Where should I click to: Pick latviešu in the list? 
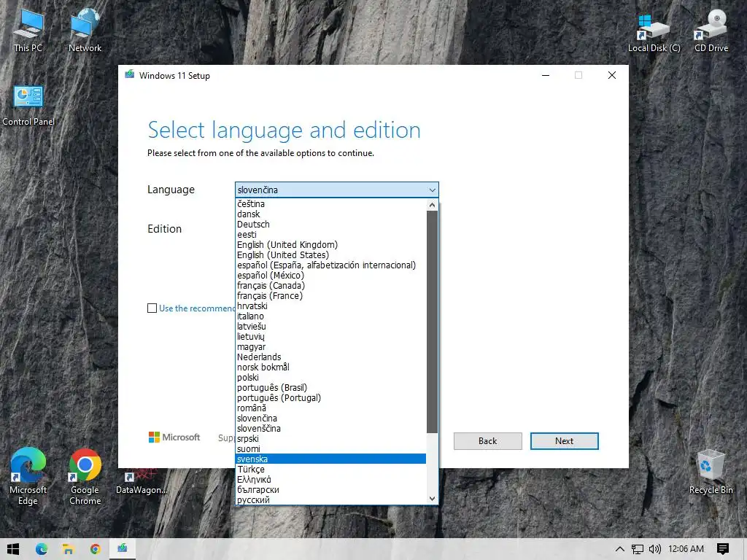(331, 327)
